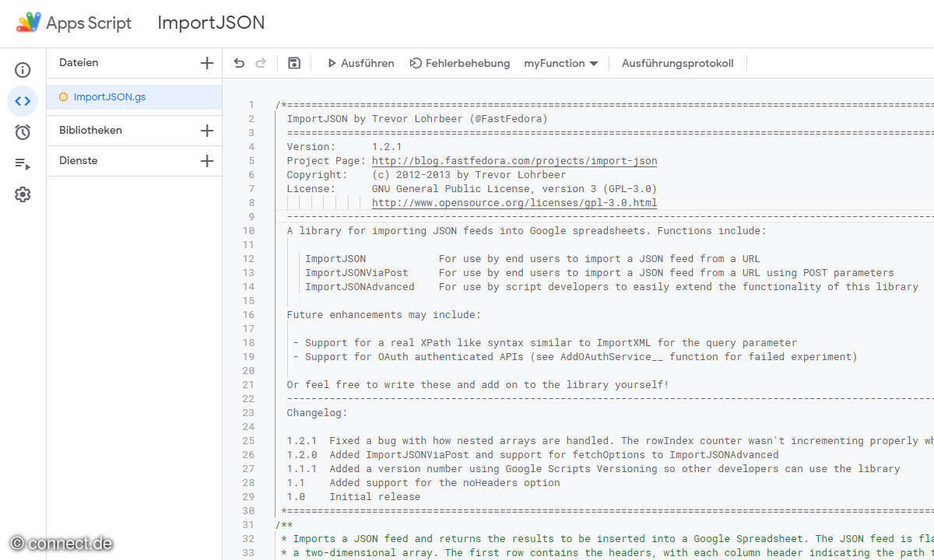Click the Redo arrow icon
Image resolution: width=934 pixels, height=560 pixels.
(x=261, y=63)
